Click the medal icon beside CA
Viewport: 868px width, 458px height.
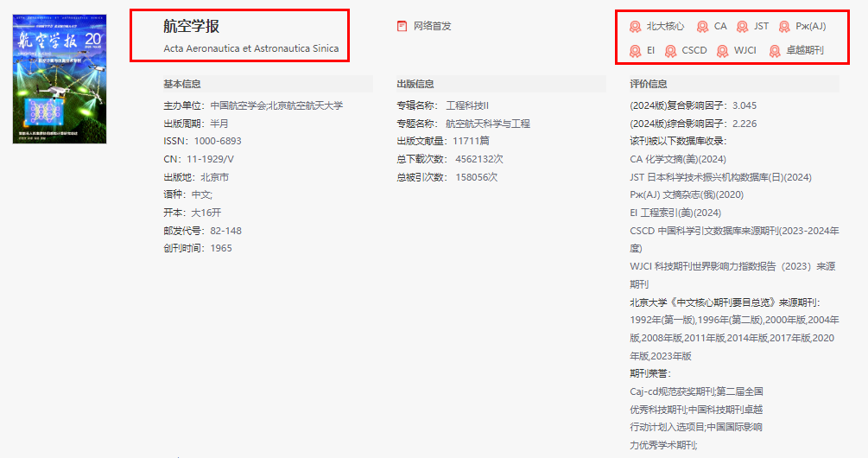[702, 27]
